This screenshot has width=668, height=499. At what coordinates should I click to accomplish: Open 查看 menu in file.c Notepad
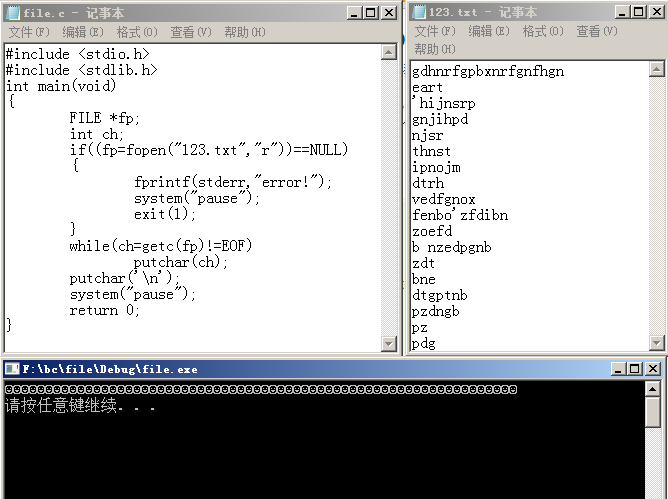191,32
